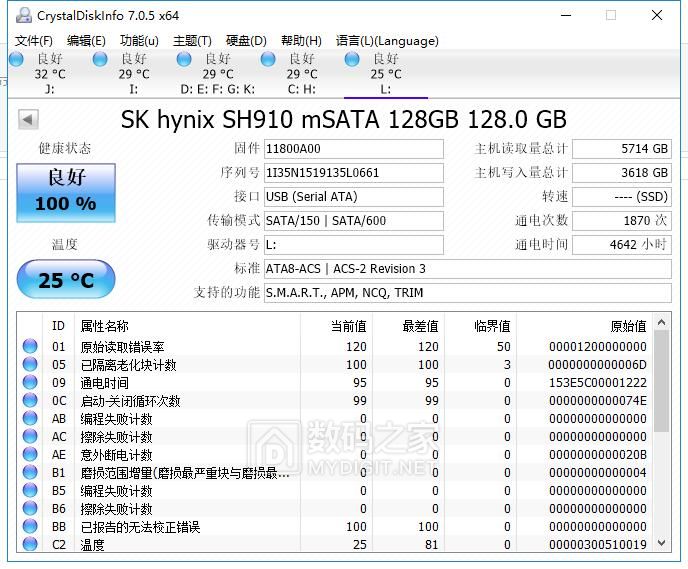Screen dimensions: 688x569
Task: Open the 语言(L)(Language) menu
Action: 387,41
